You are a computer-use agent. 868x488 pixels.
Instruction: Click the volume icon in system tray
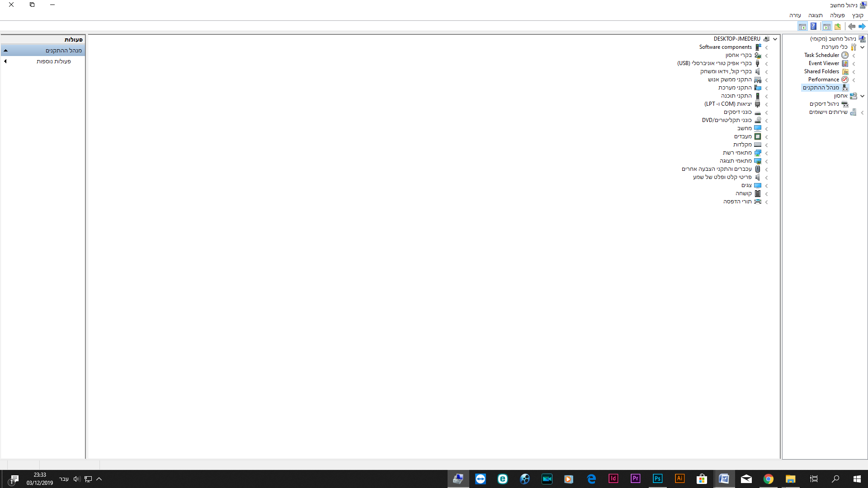point(76,479)
